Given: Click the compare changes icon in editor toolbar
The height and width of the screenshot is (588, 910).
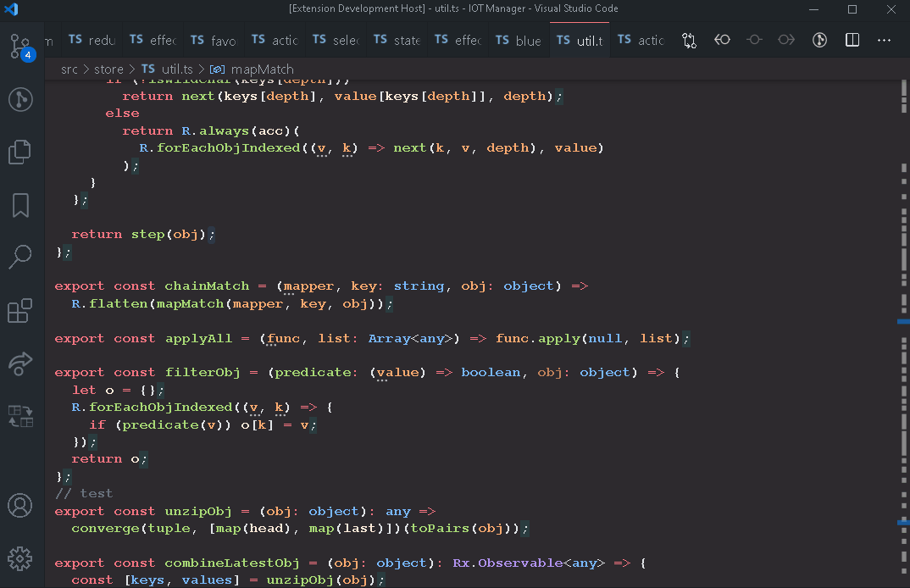Looking at the screenshot, I should pyautogui.click(x=690, y=40).
